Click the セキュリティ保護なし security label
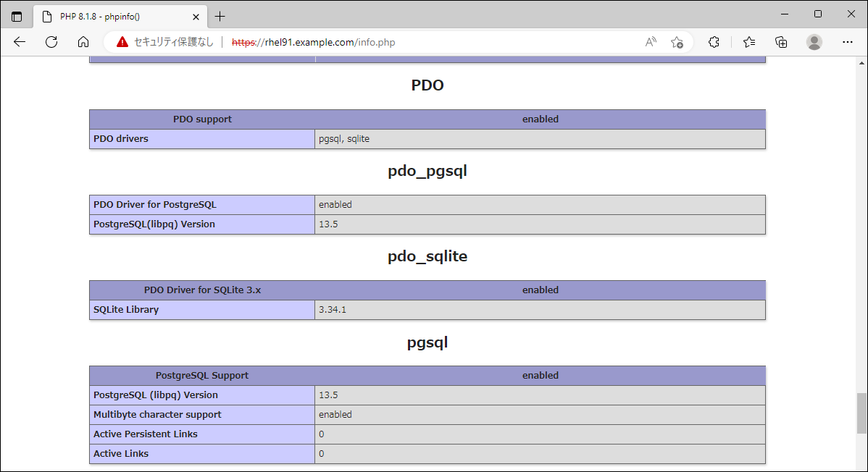The height and width of the screenshot is (472, 868). pos(174,42)
